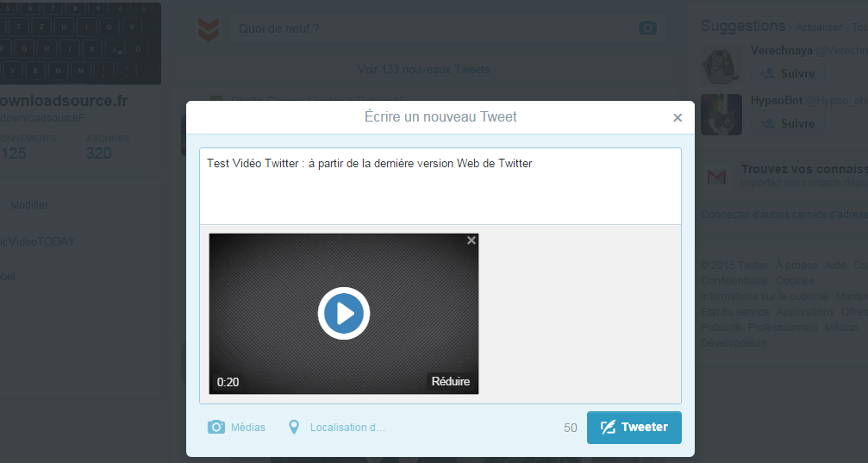Open the Cookies footer link
The height and width of the screenshot is (463, 868).
coord(795,281)
